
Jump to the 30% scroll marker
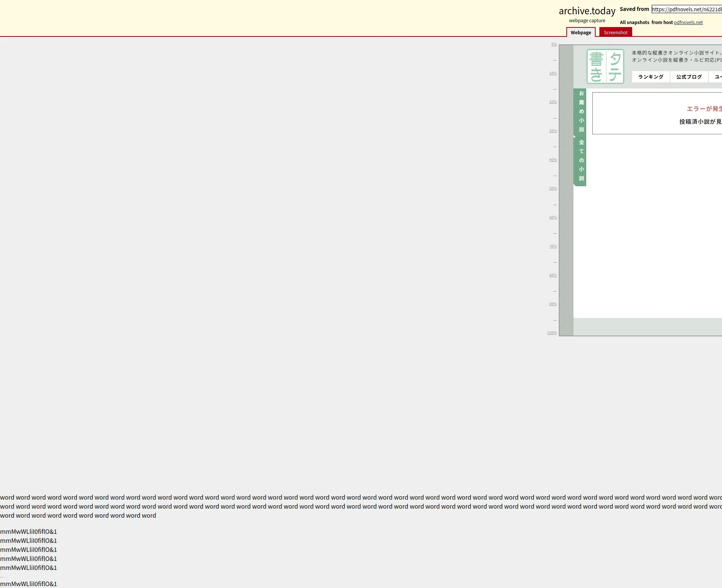point(553,131)
